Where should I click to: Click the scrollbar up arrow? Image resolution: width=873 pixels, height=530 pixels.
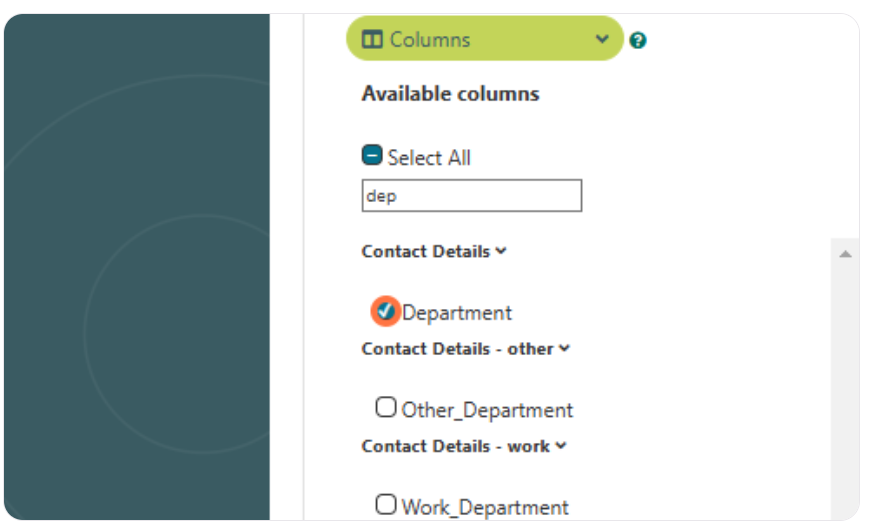tap(845, 254)
